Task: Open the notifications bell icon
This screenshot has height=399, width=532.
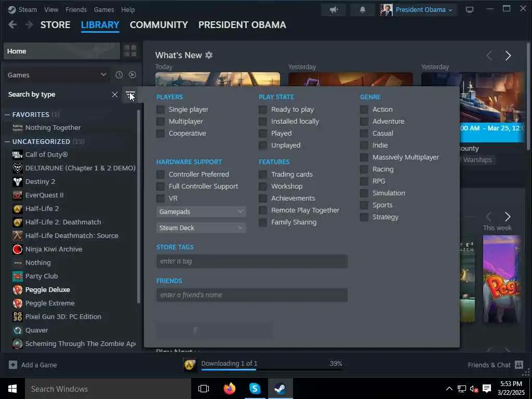Action: (x=362, y=10)
